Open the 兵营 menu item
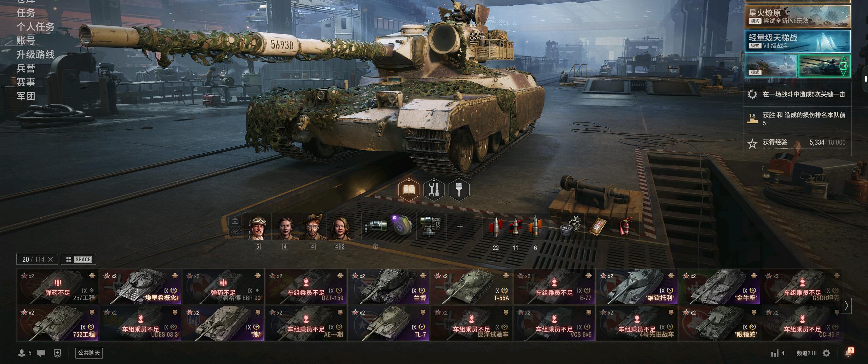Viewport: 868px width, 364px height. click(x=26, y=68)
